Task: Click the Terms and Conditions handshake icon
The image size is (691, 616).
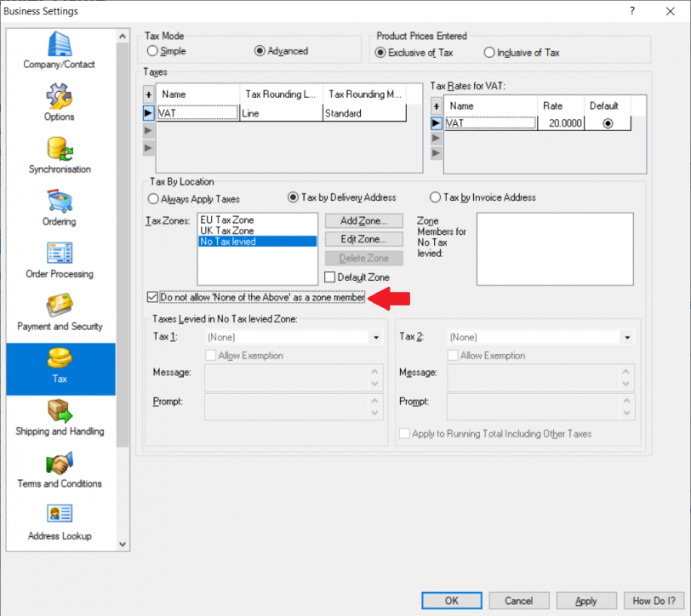Action: (x=60, y=463)
